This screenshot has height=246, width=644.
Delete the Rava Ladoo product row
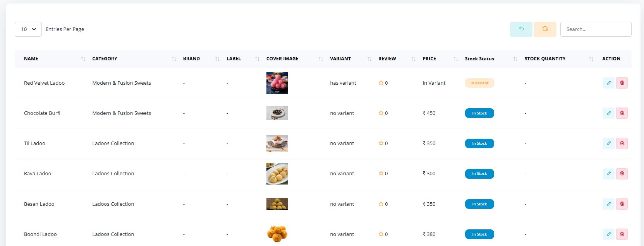[622, 174]
